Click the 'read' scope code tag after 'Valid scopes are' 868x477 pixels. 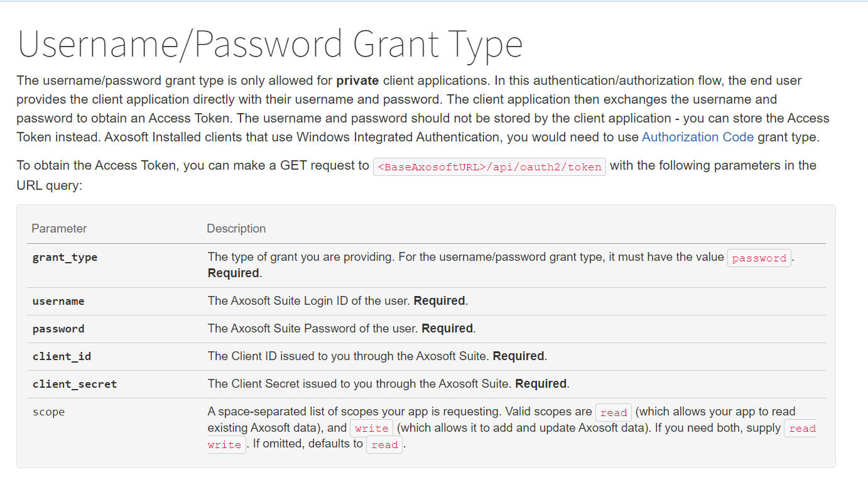coord(614,412)
